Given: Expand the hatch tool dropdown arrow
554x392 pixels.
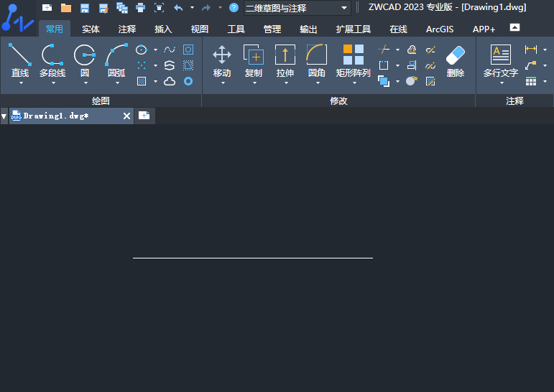Looking at the screenshot, I should coord(155,81).
